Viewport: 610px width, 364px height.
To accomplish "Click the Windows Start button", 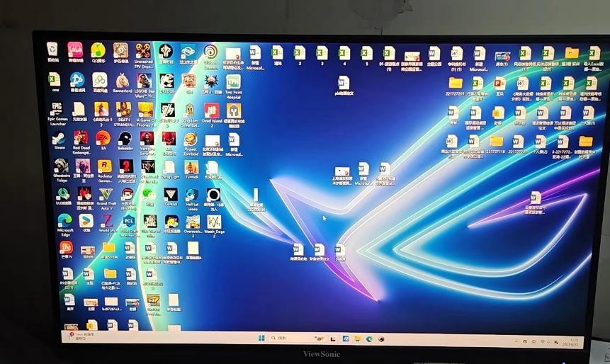I will [x=261, y=338].
